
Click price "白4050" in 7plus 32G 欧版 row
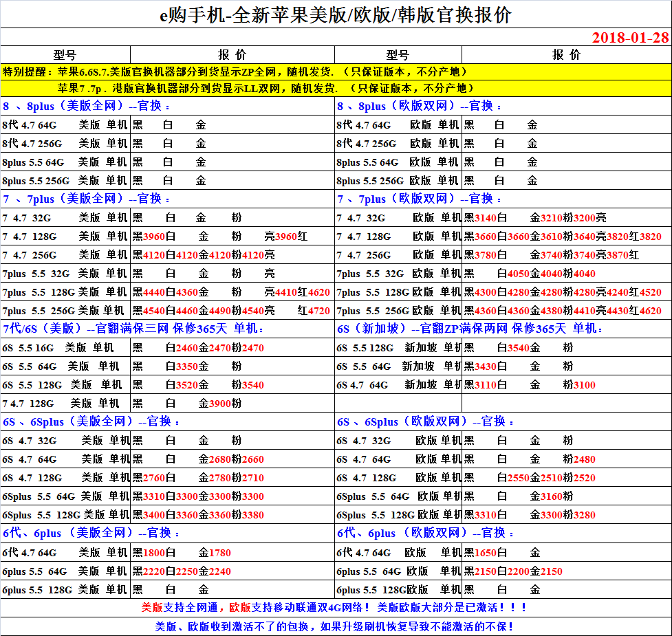[513, 274]
